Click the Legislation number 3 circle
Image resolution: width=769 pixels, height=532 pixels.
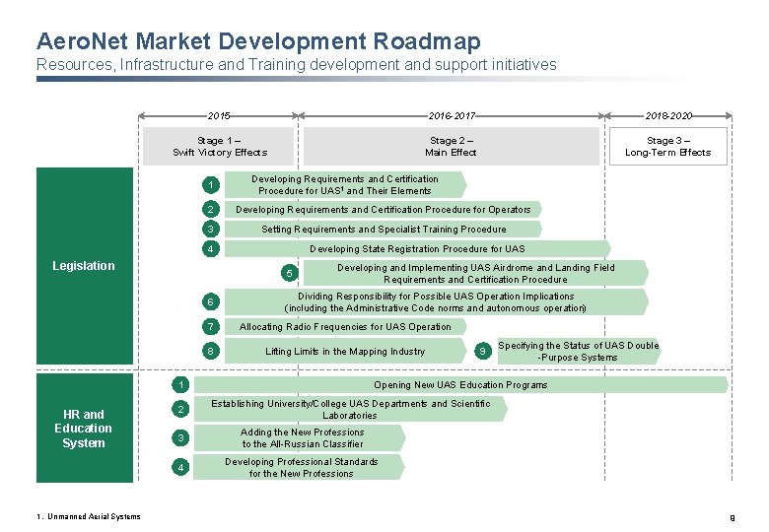211,229
